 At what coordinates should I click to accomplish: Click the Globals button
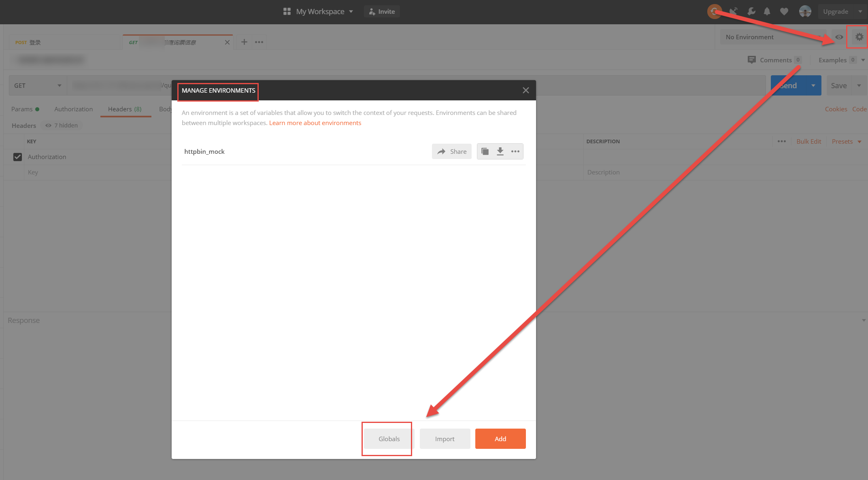click(x=389, y=439)
